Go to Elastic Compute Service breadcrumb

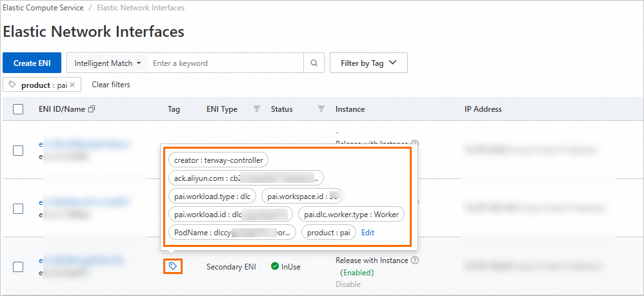click(x=43, y=7)
